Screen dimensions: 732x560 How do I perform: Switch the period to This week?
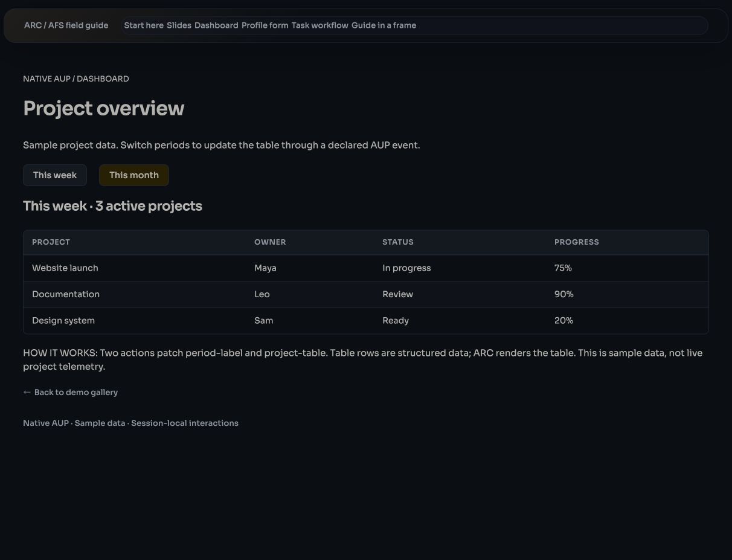(x=55, y=175)
